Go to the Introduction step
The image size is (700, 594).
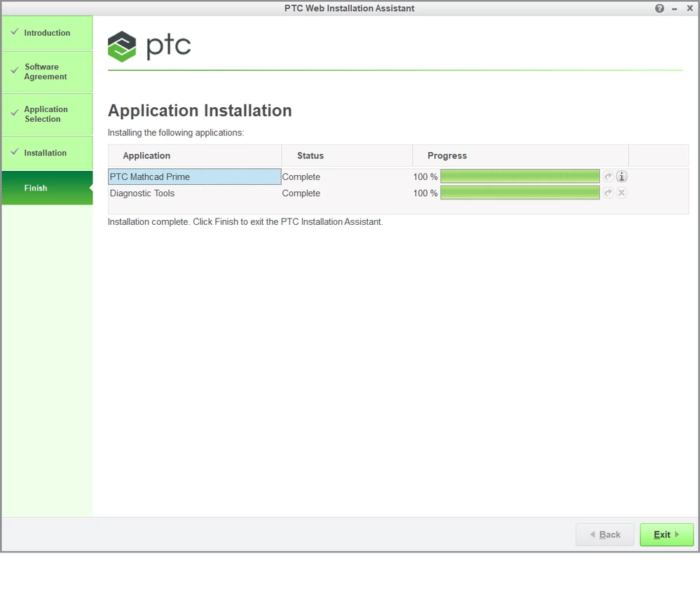tap(48, 33)
